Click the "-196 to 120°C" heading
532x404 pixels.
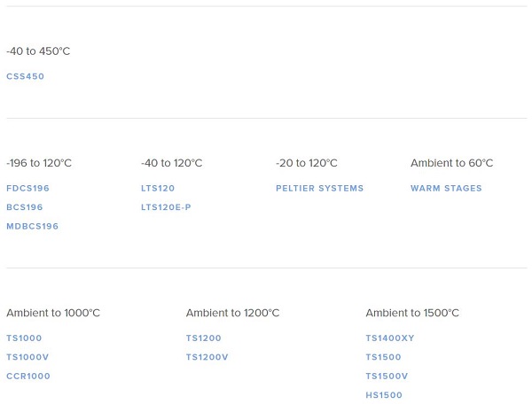[x=39, y=163]
